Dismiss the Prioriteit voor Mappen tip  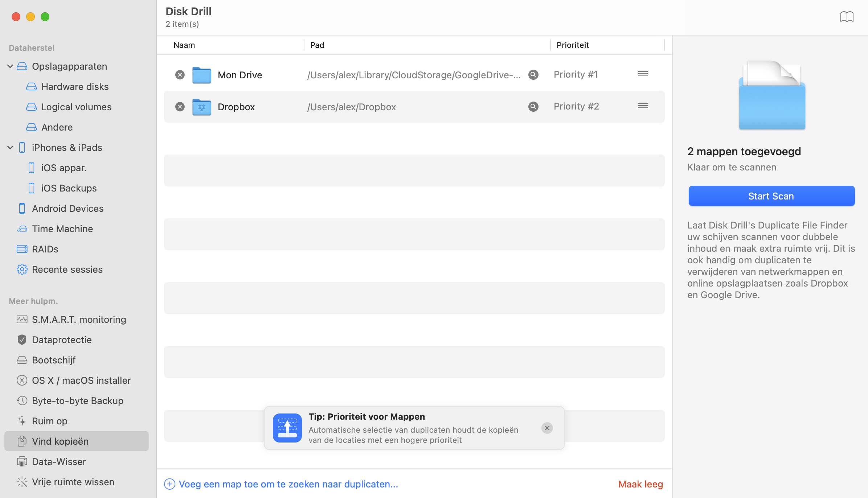point(546,428)
